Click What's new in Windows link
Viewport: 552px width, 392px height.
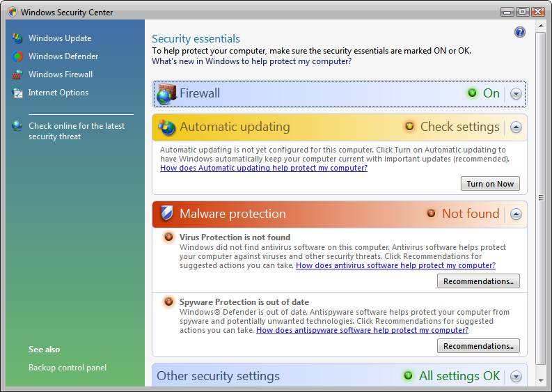pyautogui.click(x=251, y=61)
